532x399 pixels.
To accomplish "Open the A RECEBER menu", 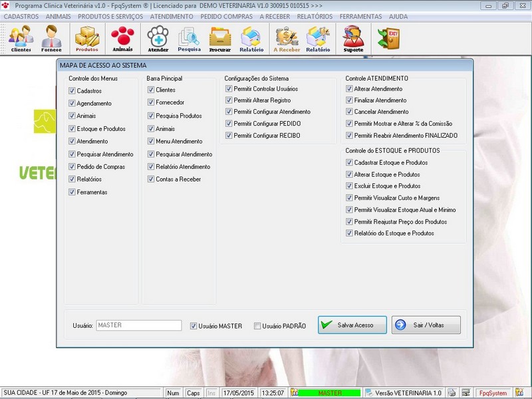I will tap(275, 16).
